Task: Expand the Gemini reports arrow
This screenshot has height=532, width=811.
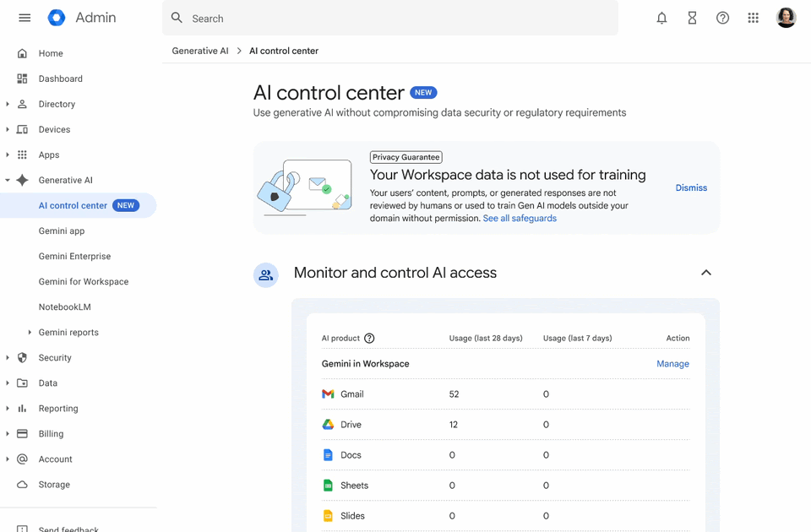Action: point(30,332)
